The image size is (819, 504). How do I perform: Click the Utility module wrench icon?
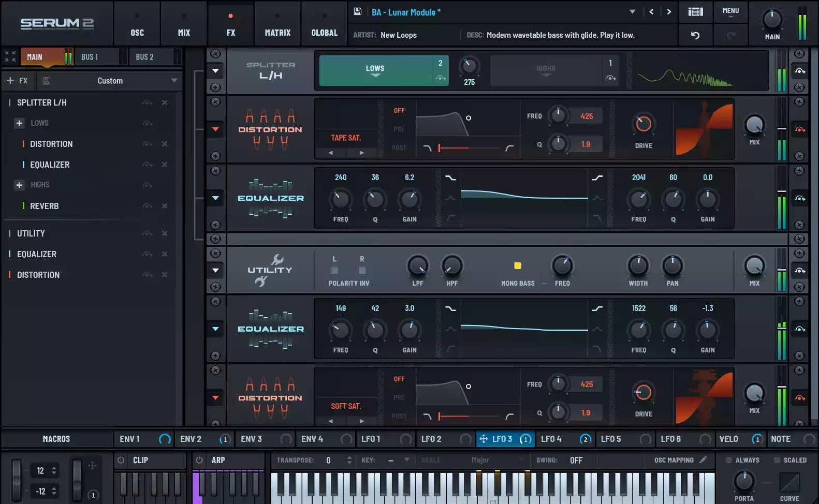(x=277, y=259)
